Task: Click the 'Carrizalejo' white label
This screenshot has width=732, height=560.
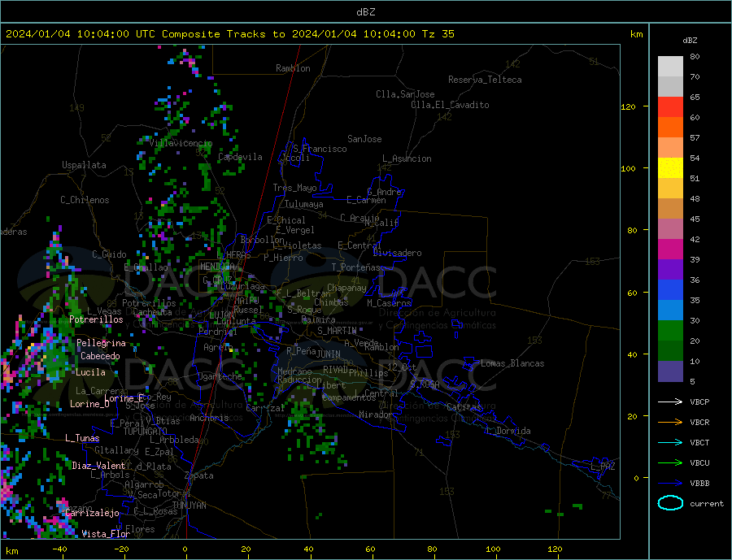Action: 92,514
